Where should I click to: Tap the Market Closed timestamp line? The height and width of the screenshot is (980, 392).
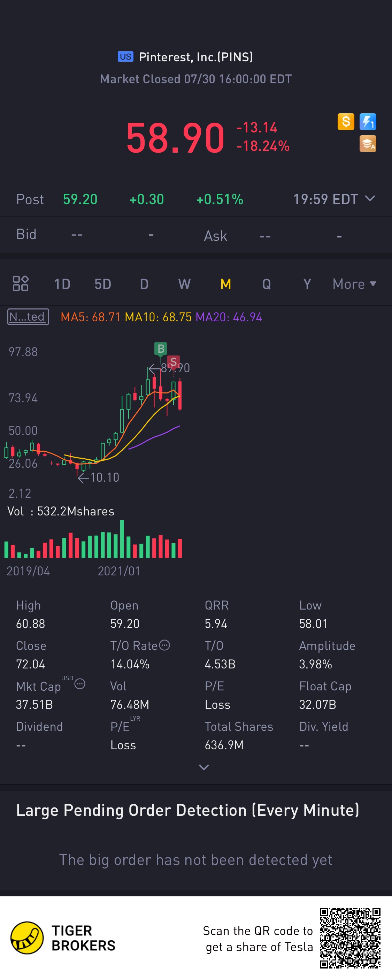pyautogui.click(x=196, y=79)
